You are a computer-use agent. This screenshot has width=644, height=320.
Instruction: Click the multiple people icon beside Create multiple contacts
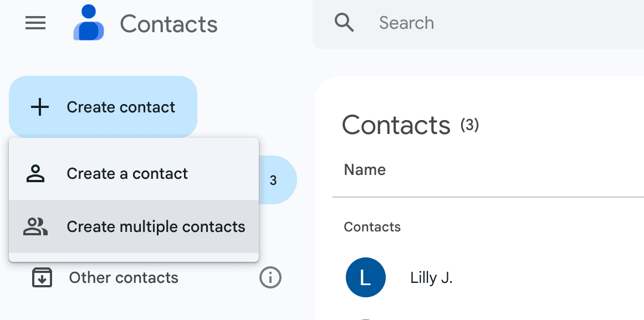(x=35, y=226)
